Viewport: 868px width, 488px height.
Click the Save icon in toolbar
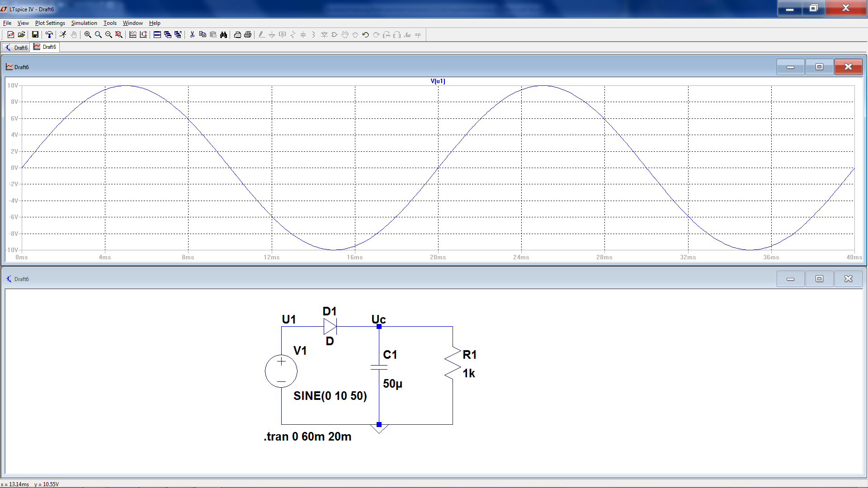click(35, 35)
